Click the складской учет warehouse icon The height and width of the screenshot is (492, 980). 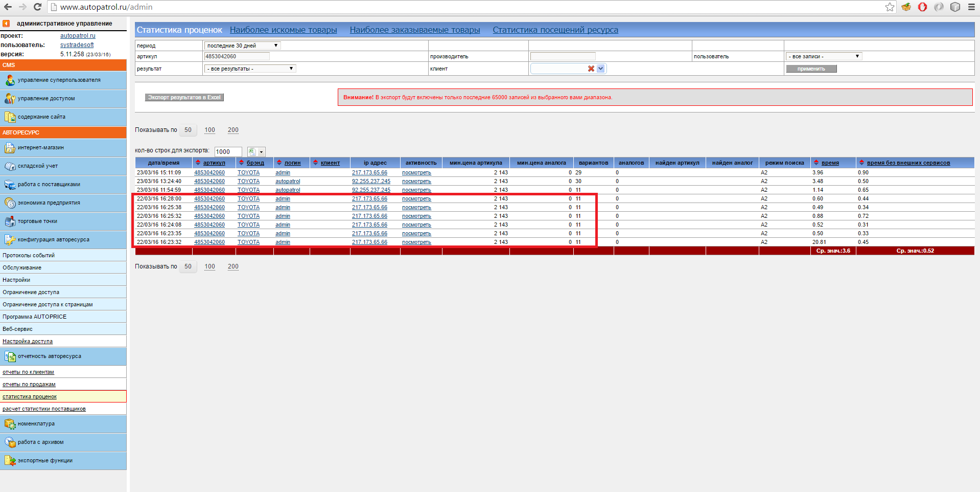click(10, 166)
